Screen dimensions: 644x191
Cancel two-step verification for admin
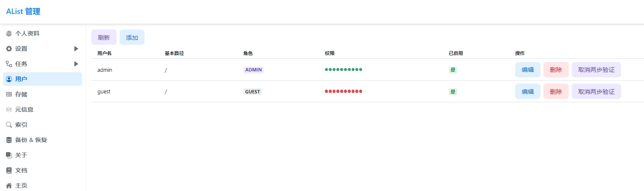click(x=596, y=70)
